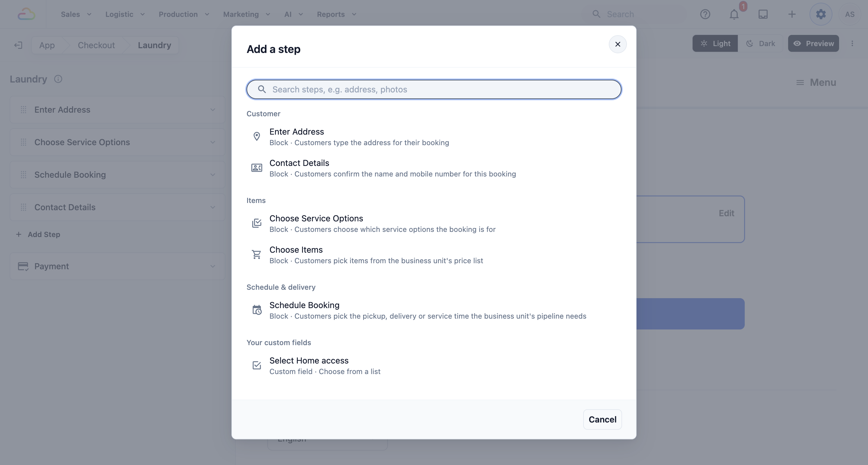Click the exit back arrow icon
This screenshot has width=868, height=465.
(x=18, y=45)
